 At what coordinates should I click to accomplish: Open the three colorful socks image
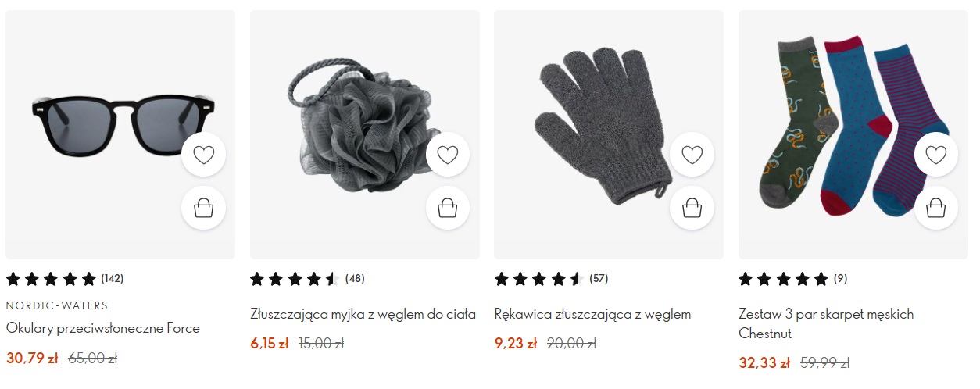click(x=853, y=134)
